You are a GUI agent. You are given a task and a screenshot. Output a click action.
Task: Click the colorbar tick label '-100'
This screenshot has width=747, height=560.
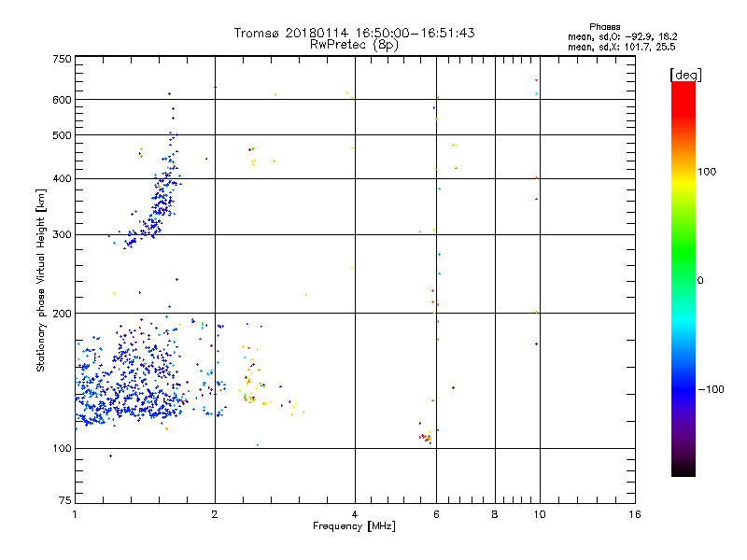click(x=711, y=389)
